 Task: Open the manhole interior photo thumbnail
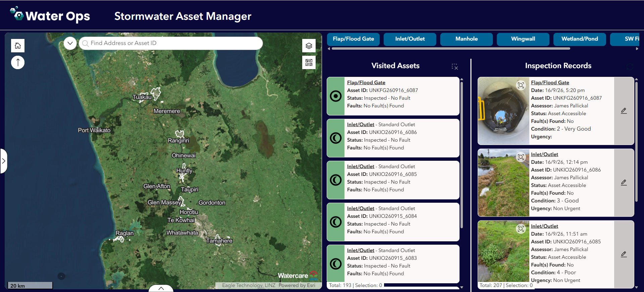[503, 111]
